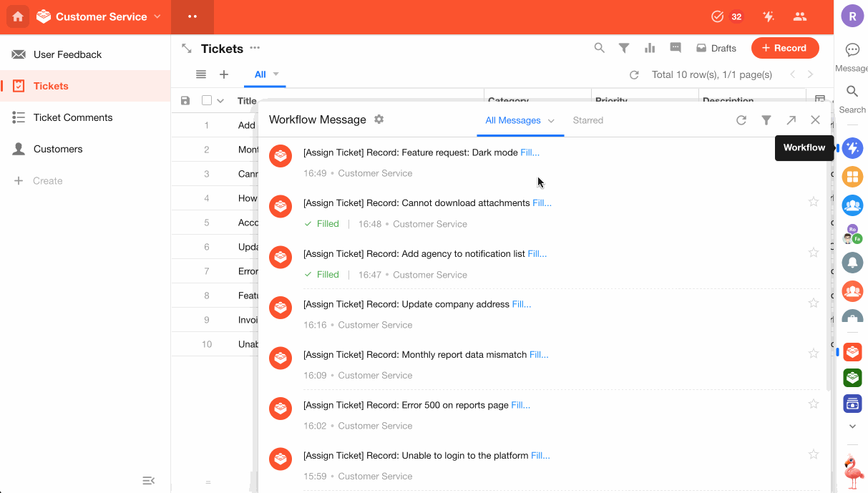Open the Drafts box
The image size is (868, 493).
[716, 48]
